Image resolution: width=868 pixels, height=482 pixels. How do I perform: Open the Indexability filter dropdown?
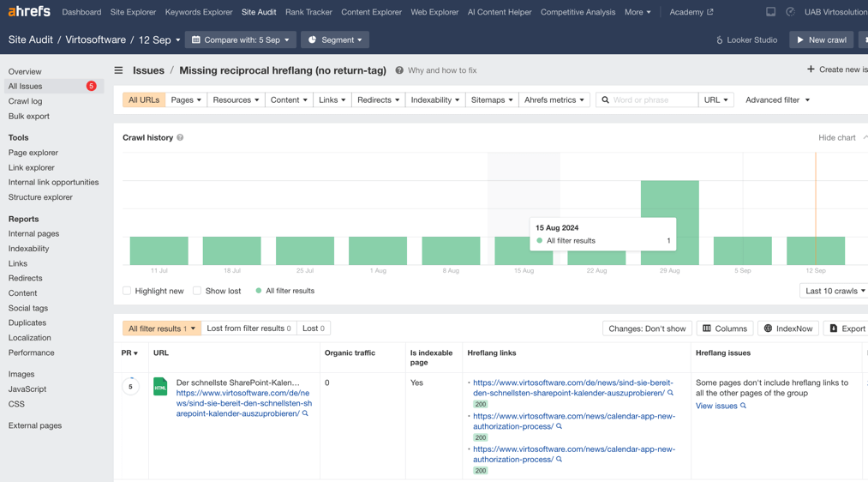pyautogui.click(x=435, y=99)
